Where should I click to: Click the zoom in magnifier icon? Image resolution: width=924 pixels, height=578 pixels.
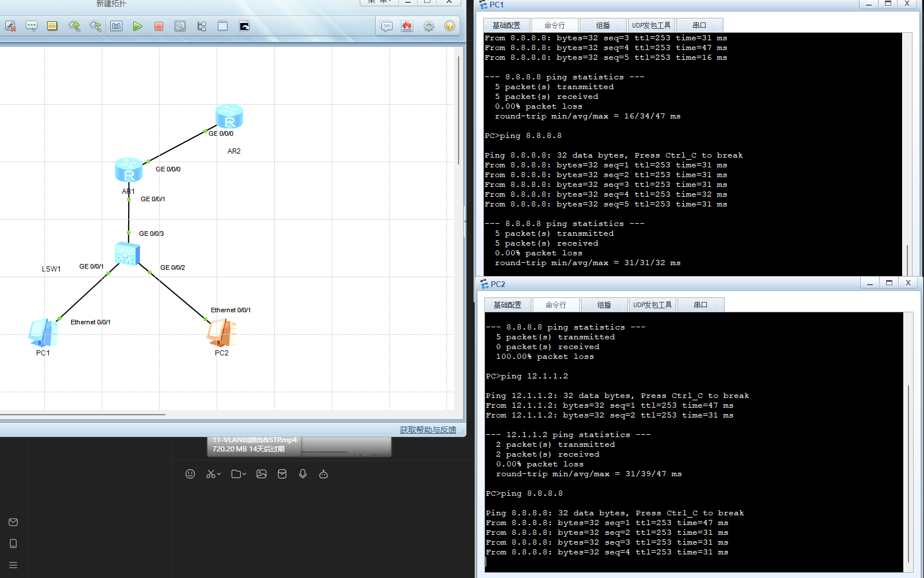74,26
